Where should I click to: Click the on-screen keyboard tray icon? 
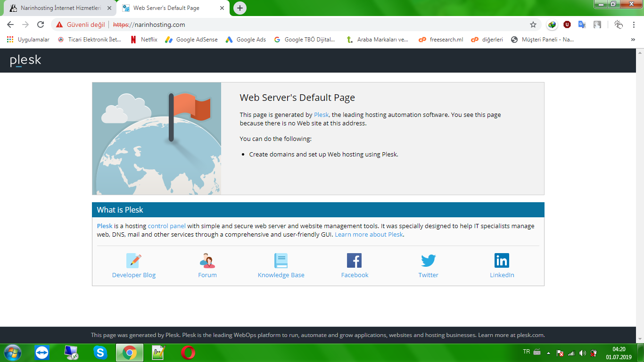coord(537,352)
